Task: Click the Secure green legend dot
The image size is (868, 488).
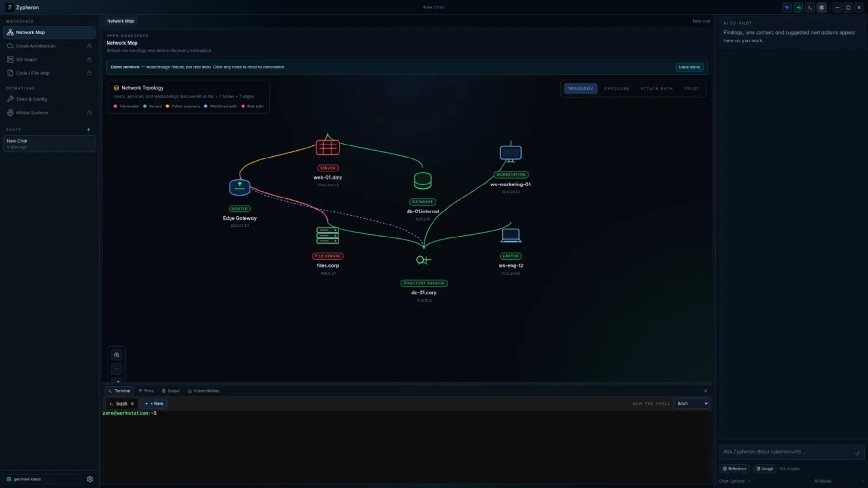Action: click(x=145, y=106)
